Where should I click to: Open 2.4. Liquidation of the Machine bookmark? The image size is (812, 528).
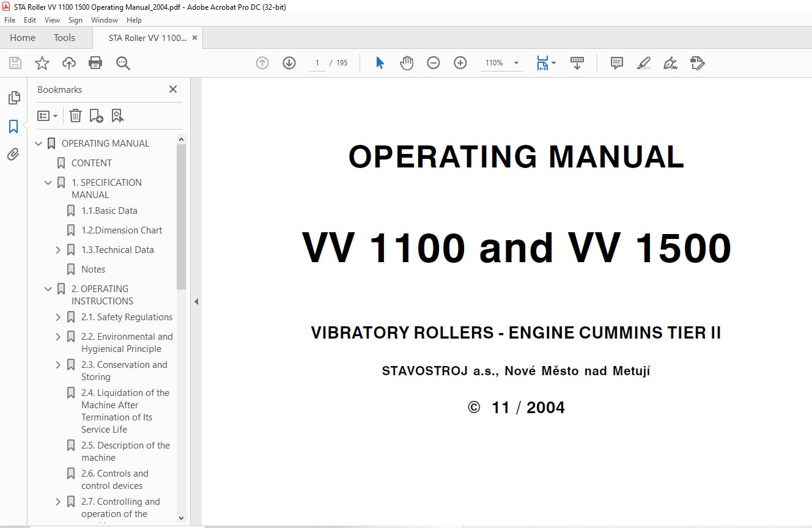click(125, 411)
